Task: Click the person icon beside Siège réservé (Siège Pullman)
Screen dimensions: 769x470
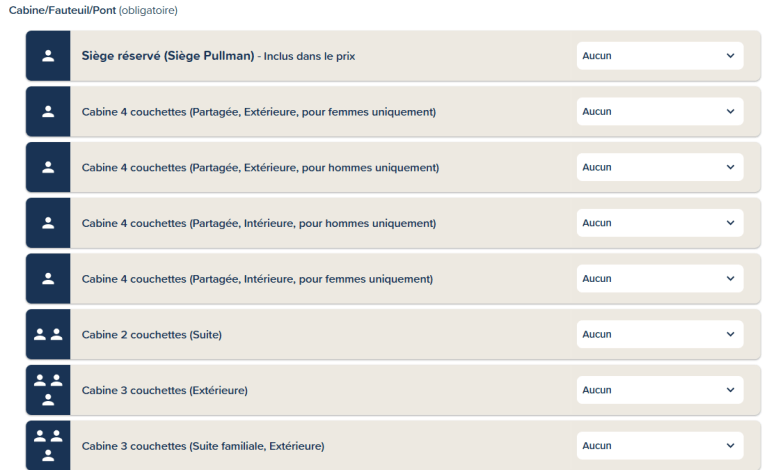Action: pos(48,56)
